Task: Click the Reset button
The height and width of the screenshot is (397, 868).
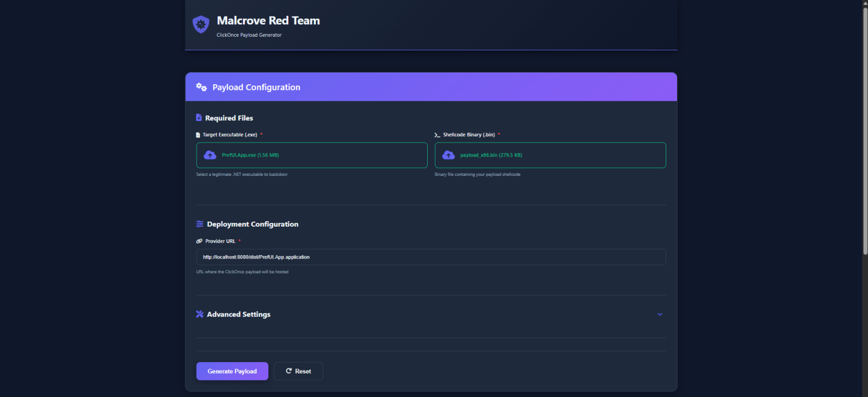Action: [298, 371]
